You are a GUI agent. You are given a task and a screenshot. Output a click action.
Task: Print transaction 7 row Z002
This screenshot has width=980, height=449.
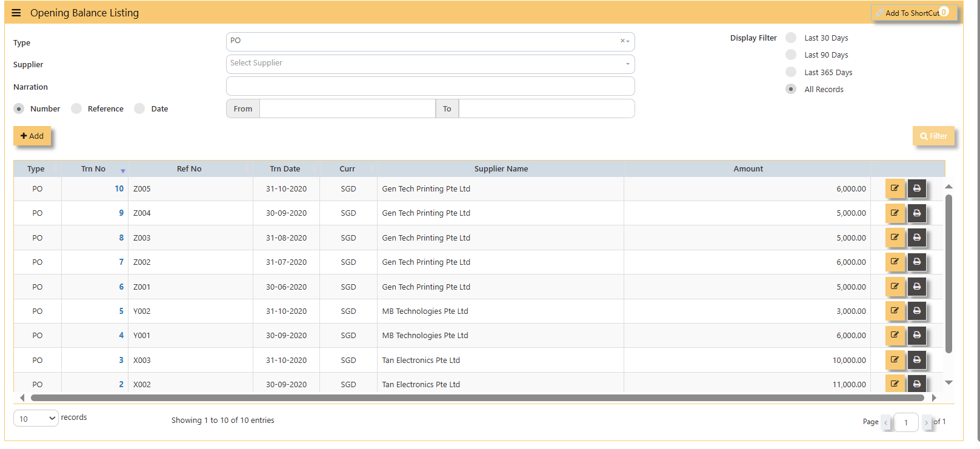(x=916, y=262)
